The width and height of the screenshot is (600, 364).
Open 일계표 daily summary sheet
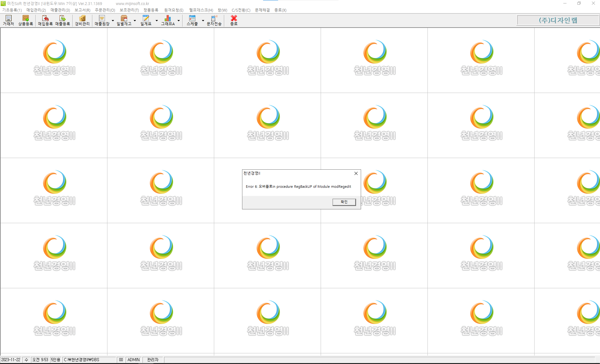[146, 20]
